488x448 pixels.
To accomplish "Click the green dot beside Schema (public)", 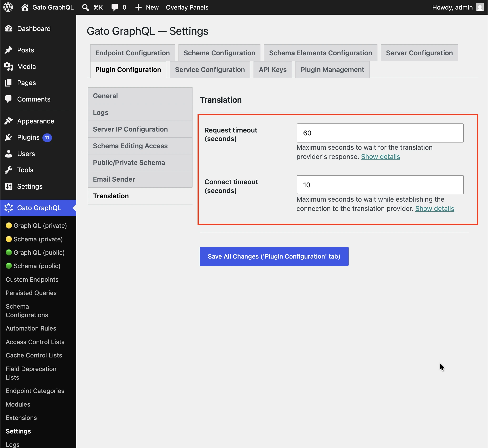I will coord(9,266).
